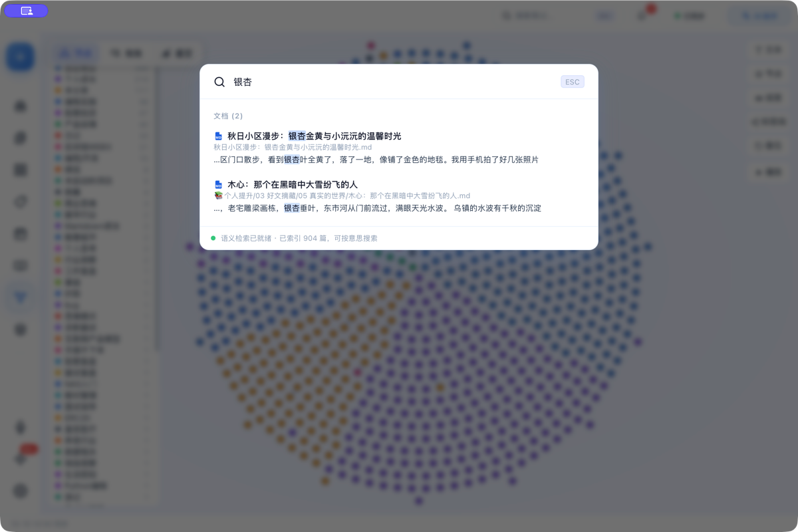This screenshot has width=798, height=532.
Task: Open result 秋日小区漫步：银杏金黄与小沅沅的温馨时光
Action: [314, 136]
